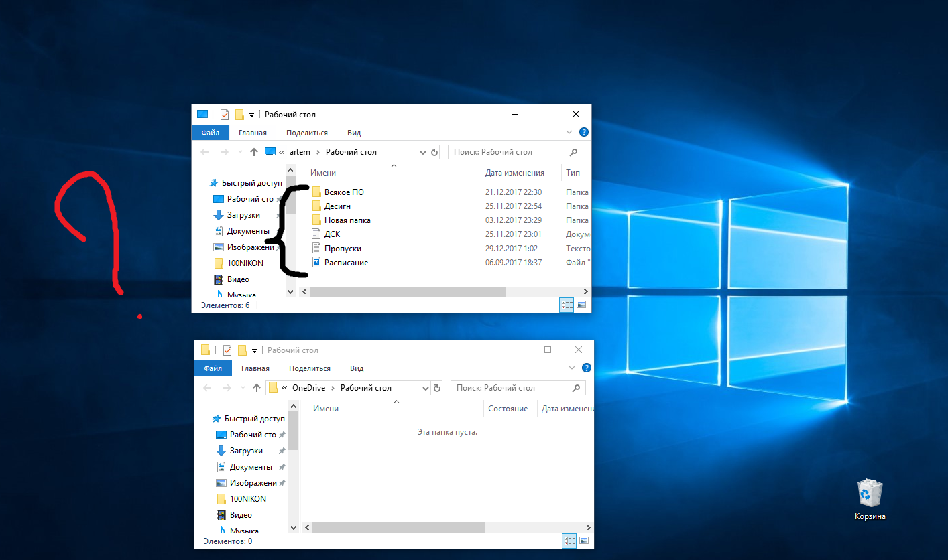
Task: Select Быстрый доступ in top window sidebar
Action: (x=245, y=183)
